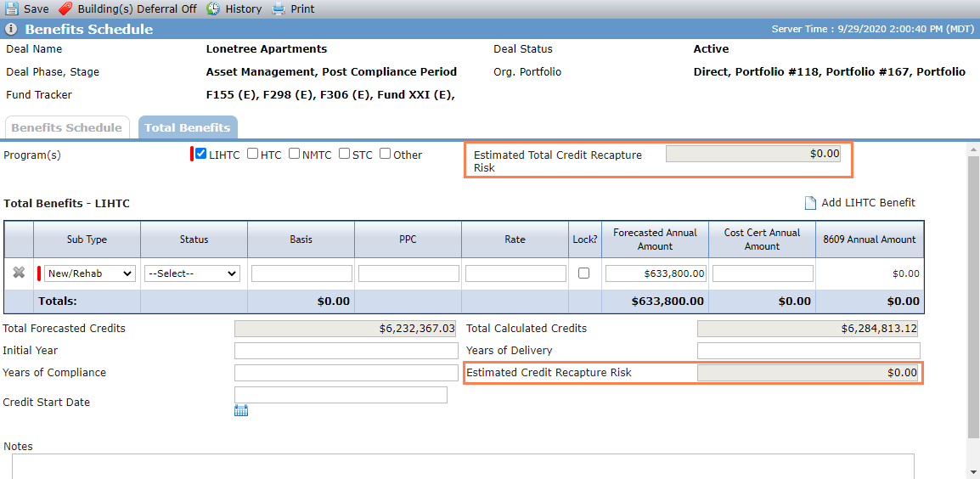This screenshot has width=980, height=479.
Task: Click the Years of Compliance input field
Action: 346,373
